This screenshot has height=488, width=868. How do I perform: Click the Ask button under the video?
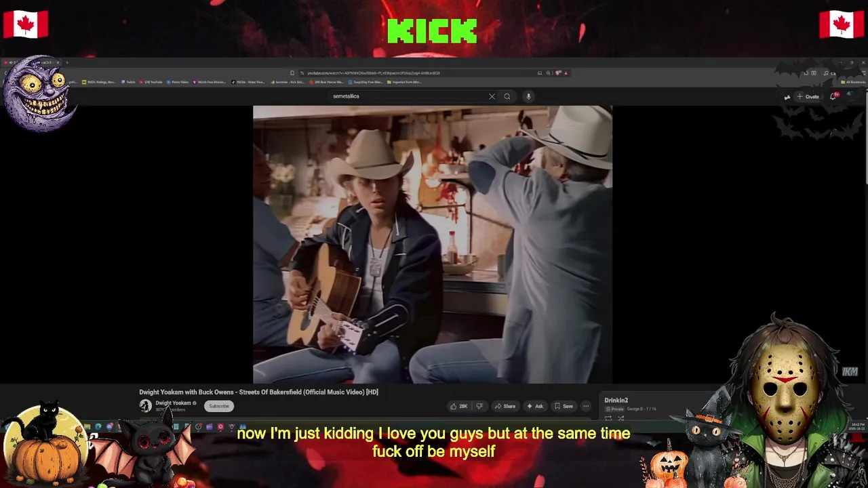[535, 406]
